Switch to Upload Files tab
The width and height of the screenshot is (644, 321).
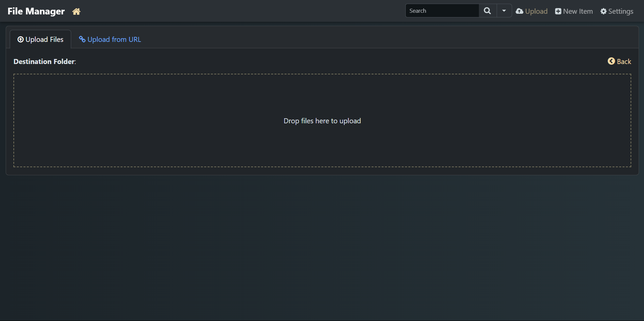[x=41, y=40]
